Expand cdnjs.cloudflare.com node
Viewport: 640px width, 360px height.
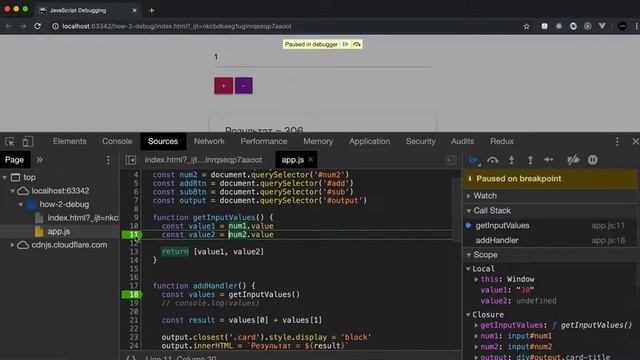point(12,245)
